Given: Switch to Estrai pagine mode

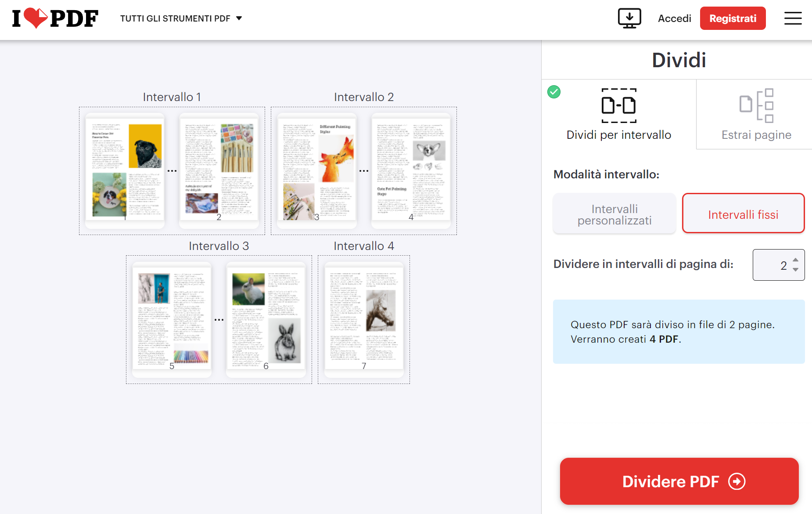Looking at the screenshot, I should pyautogui.click(x=755, y=115).
